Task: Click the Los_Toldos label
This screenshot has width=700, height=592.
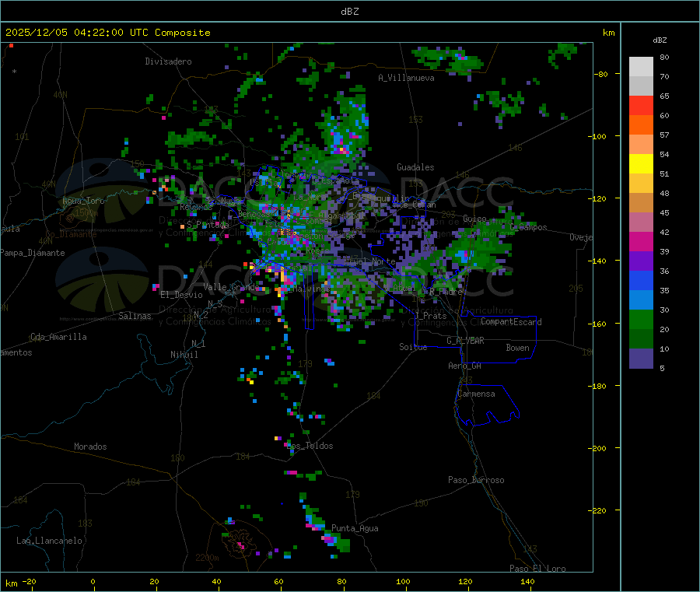Action: pos(310,446)
